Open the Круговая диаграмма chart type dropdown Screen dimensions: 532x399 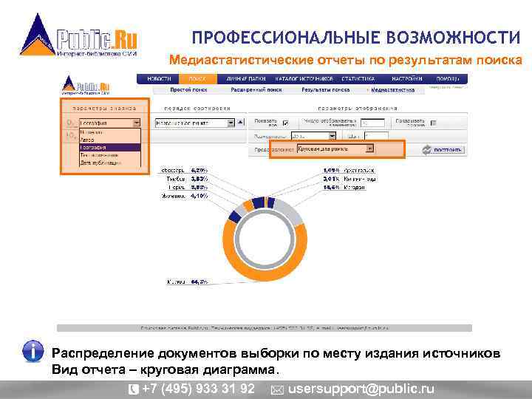pos(335,149)
